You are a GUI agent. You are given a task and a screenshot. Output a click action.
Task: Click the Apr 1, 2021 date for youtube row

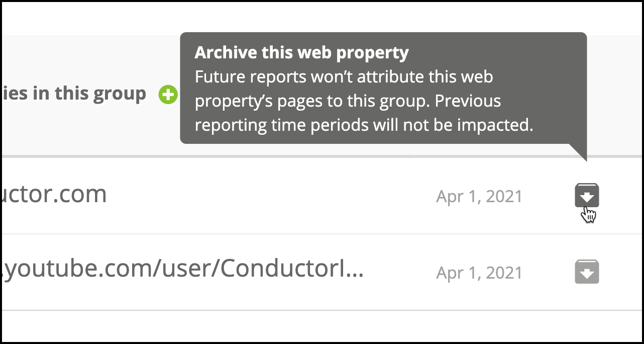point(479,273)
